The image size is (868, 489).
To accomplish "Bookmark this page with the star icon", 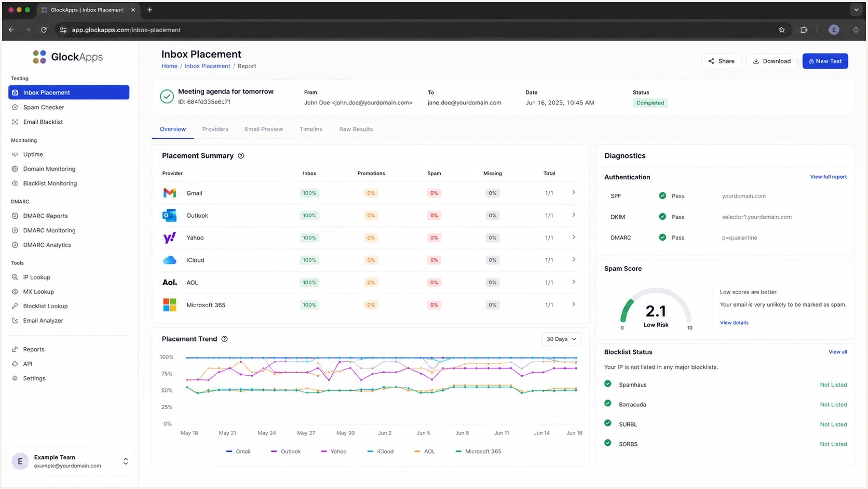I will [x=781, y=30].
